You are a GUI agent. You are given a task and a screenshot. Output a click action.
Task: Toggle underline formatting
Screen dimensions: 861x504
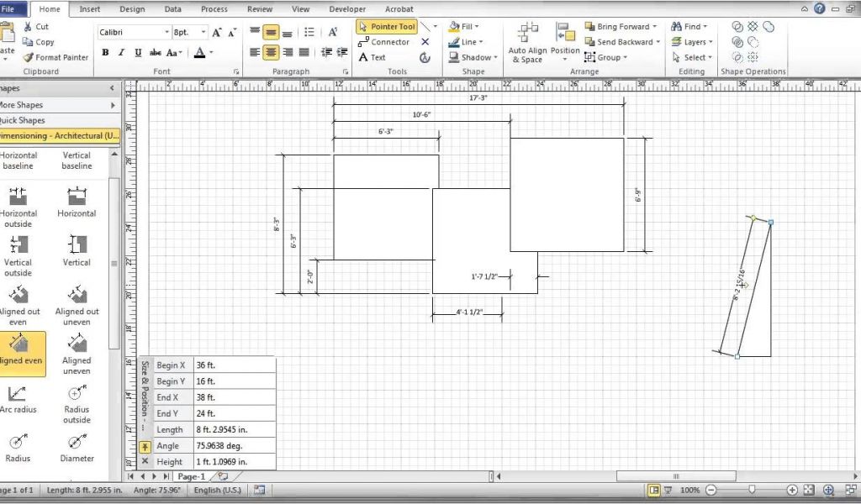(138, 53)
